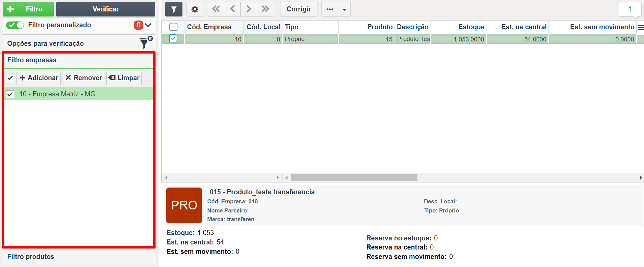644x267 pixels.
Task: Go to first record with double-left arrows
Action: pyautogui.click(x=216, y=9)
